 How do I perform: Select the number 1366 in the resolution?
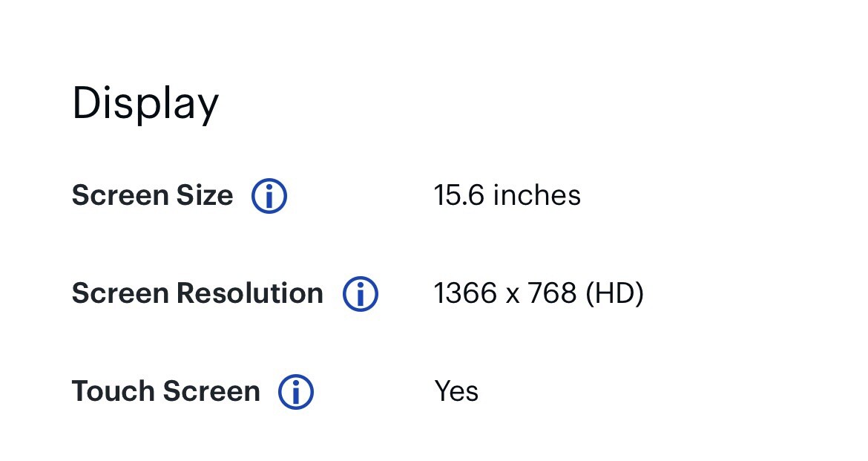pos(466,293)
